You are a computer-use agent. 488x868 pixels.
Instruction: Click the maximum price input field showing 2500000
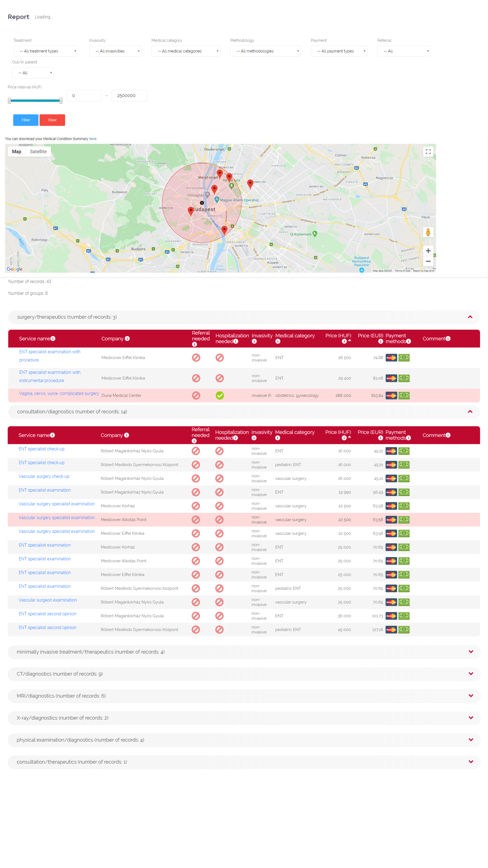(129, 96)
